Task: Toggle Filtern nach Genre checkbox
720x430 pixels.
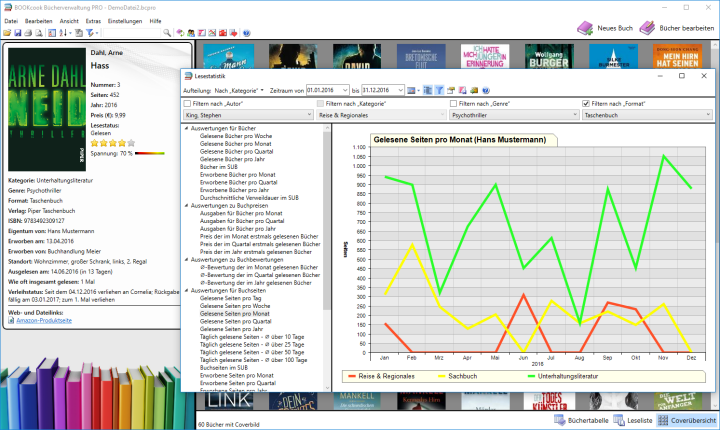Action: pyautogui.click(x=454, y=103)
